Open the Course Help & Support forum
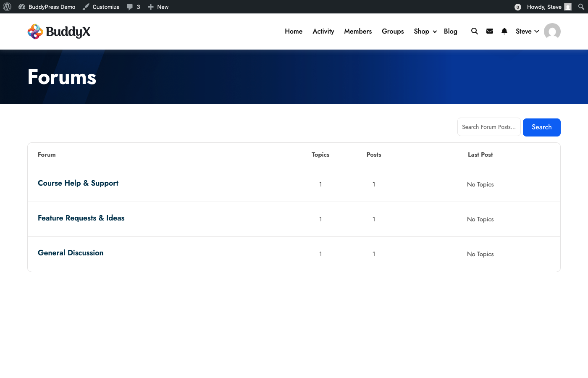Screen dimensions: 588x378 tap(78, 183)
